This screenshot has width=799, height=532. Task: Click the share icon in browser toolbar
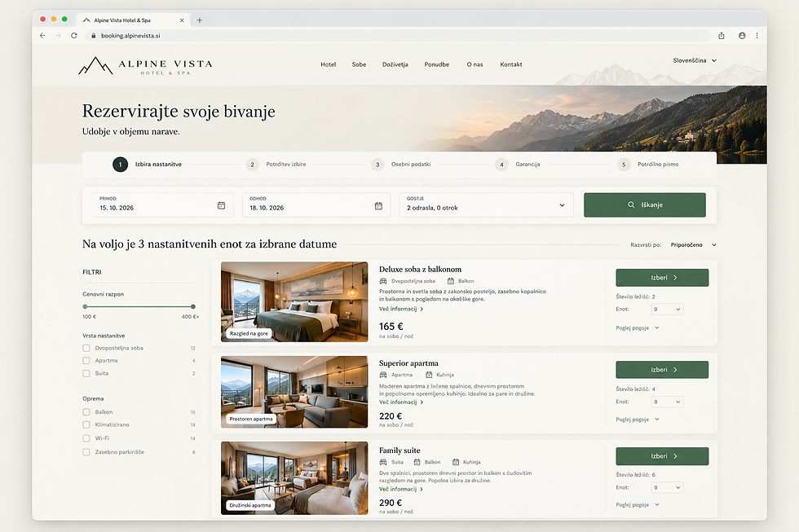point(721,36)
